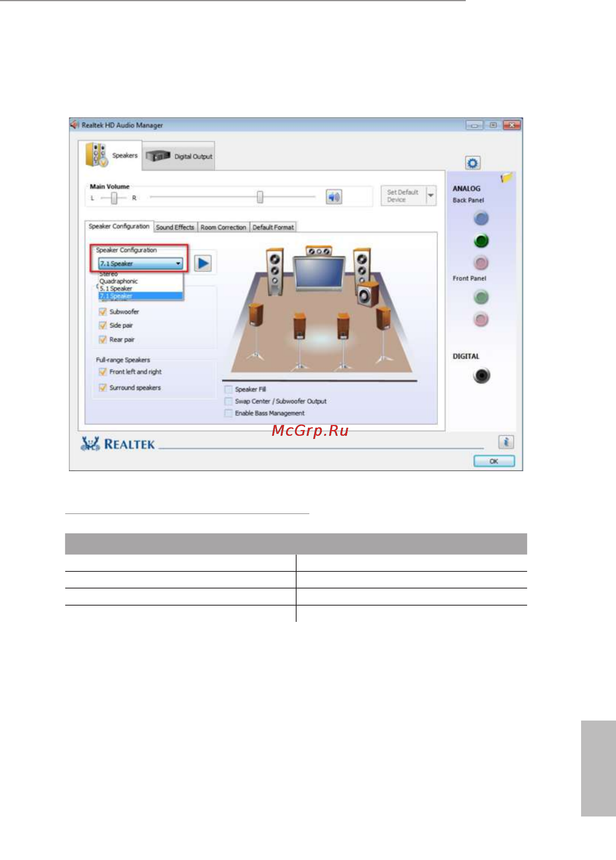This screenshot has height=860, width=616.
Task: Play the speaker test with blue arrow
Action: click(203, 263)
